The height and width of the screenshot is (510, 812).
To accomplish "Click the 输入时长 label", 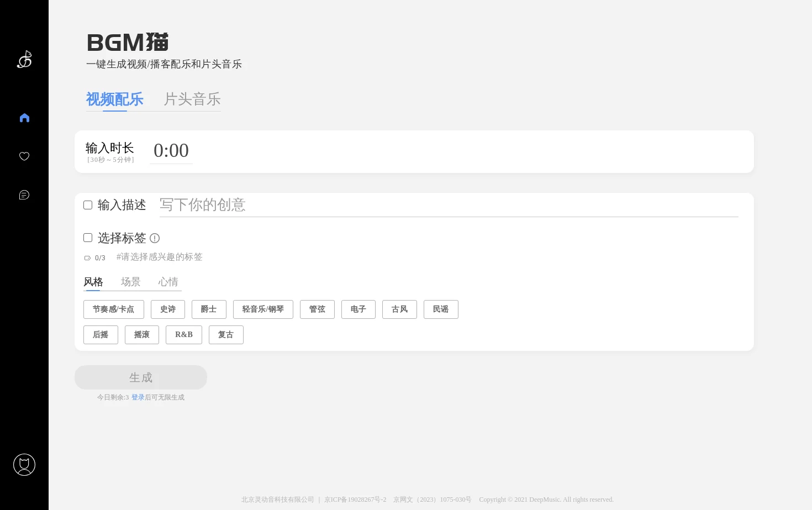I will (110, 148).
